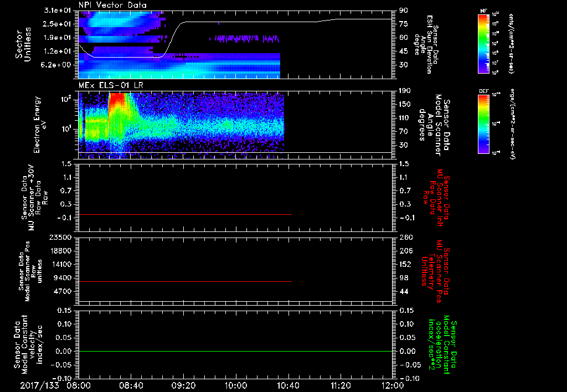Click the 1.9e+01 sector axis tick

click(x=57, y=38)
